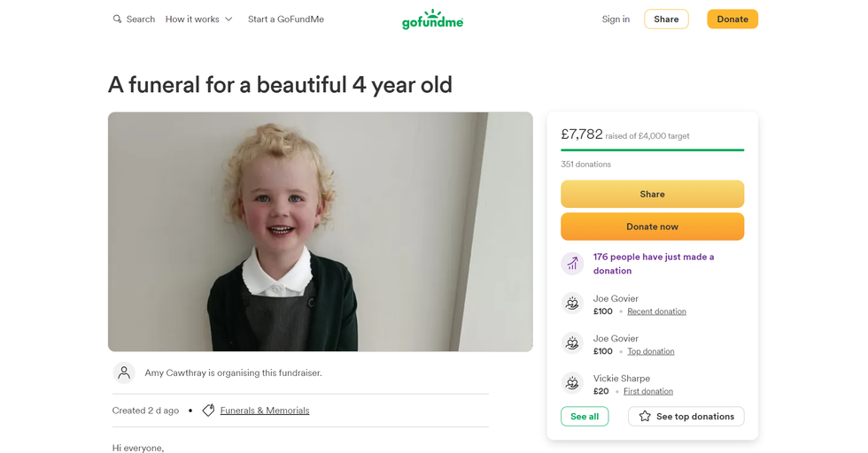Screen dimensions: 868x453
Task: Click the Vickie Sharpe donor avatar icon
Action: [572, 383]
